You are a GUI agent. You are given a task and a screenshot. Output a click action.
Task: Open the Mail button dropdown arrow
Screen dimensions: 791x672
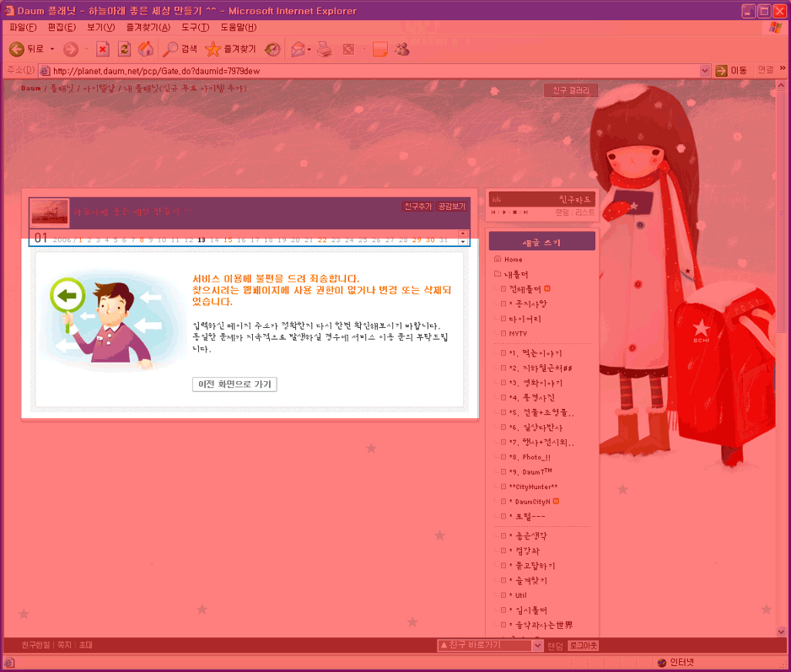click(x=309, y=49)
